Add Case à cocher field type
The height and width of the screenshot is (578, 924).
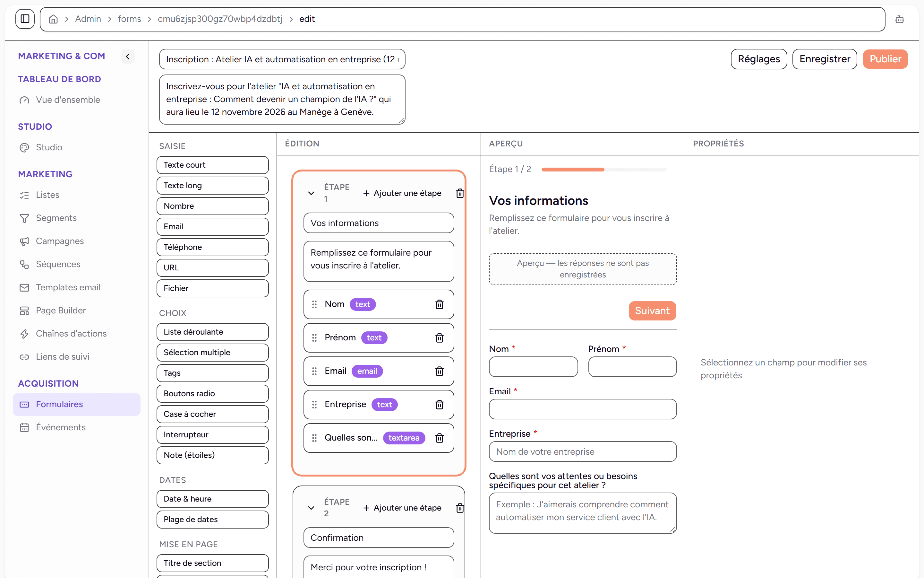(213, 414)
